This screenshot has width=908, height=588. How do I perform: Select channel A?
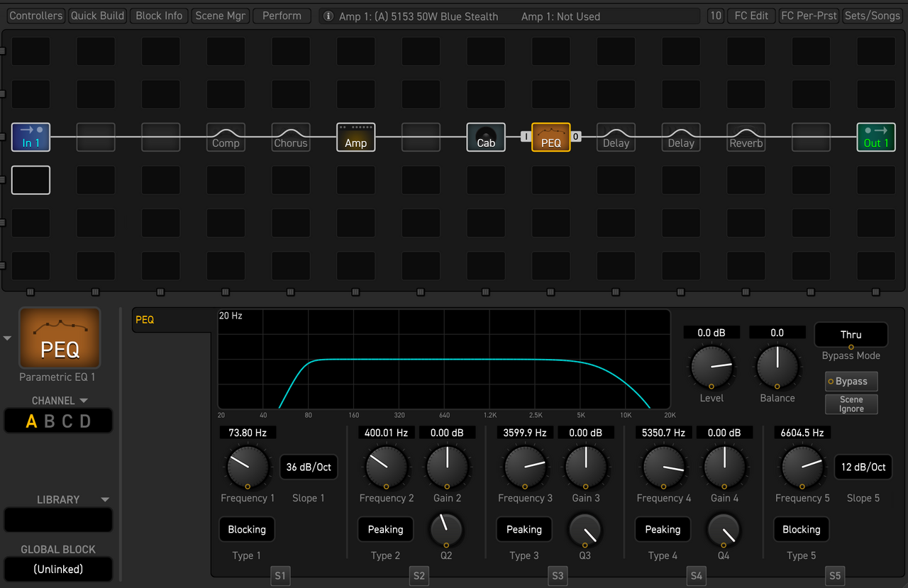click(31, 421)
